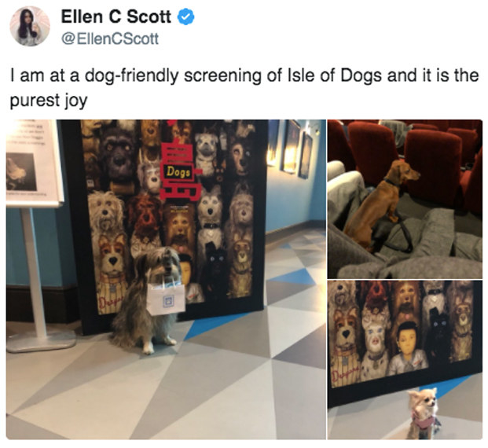Image resolution: width=488 pixels, height=448 pixels.
Task: Open the chihuahua by poster photo
Action: click(405, 360)
